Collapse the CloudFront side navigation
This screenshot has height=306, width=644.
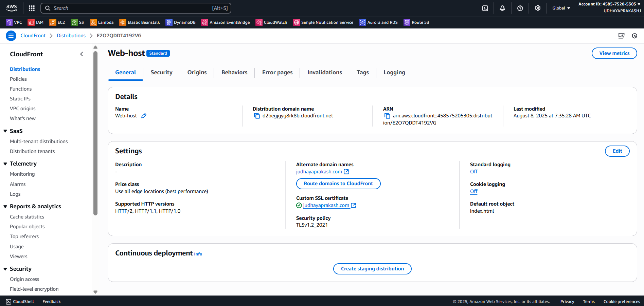82,54
